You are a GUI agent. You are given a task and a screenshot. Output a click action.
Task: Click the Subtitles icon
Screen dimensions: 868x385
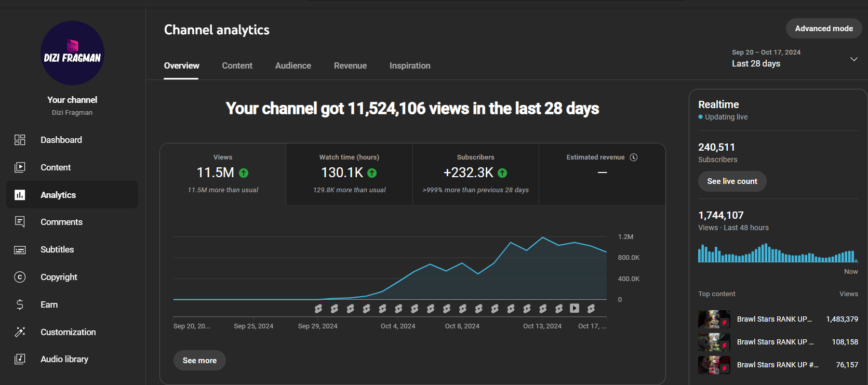20,250
